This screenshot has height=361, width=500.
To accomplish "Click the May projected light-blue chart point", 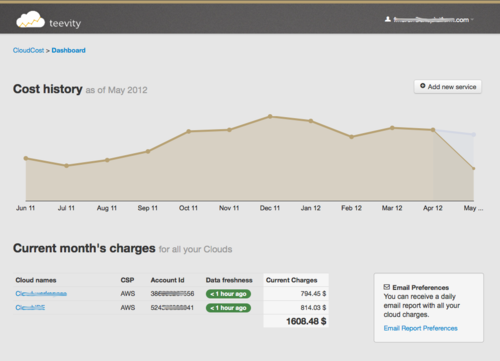I will [x=474, y=135].
